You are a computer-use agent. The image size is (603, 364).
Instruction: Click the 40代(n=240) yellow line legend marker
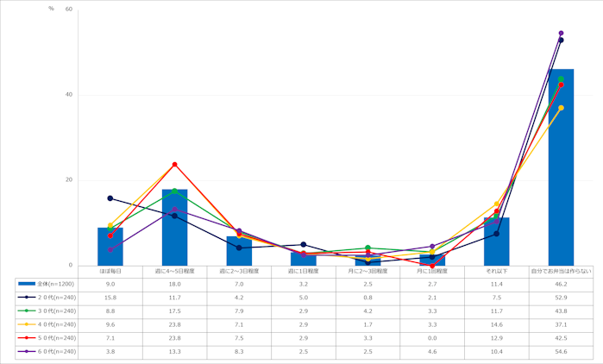(x=26, y=325)
